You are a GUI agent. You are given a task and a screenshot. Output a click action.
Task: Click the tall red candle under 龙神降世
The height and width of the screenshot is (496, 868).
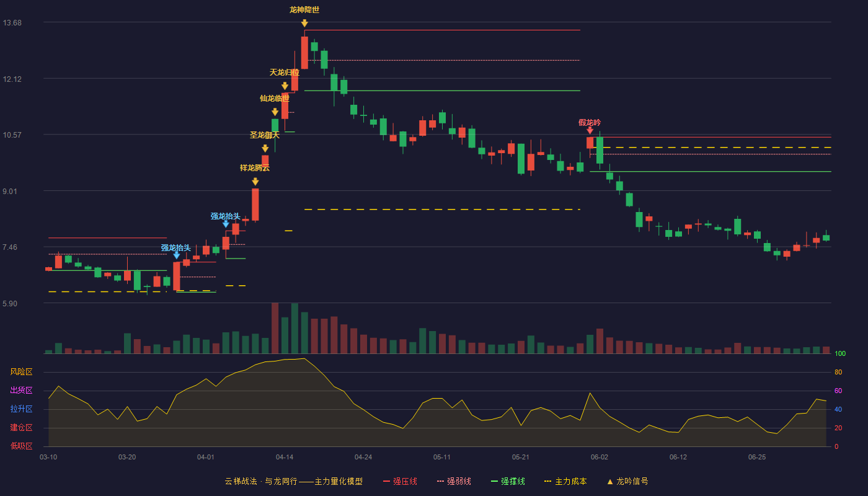(304, 53)
